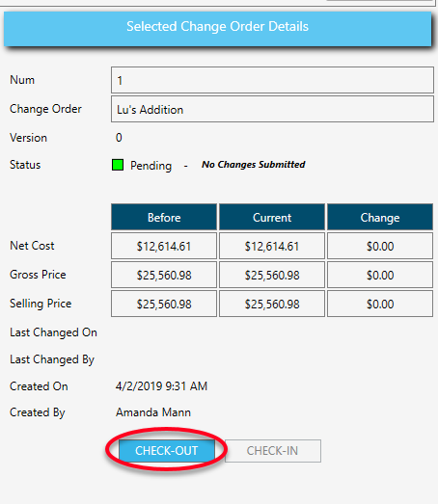Select the Gross Price Current value cell
The image size is (438, 504).
(x=272, y=275)
